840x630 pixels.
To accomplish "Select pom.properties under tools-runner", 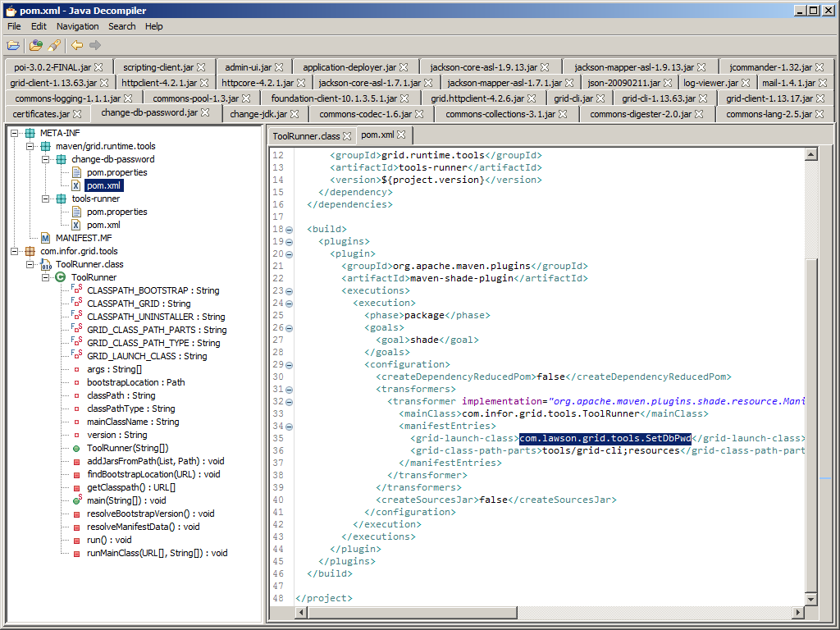I will 116,212.
